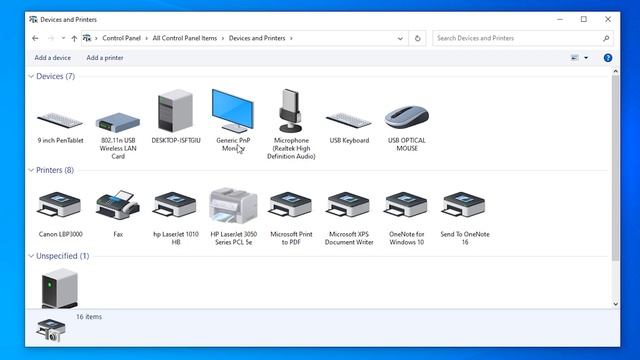640x360 pixels.
Task: Select the Generic PnP Monitor icon
Action: [233, 111]
